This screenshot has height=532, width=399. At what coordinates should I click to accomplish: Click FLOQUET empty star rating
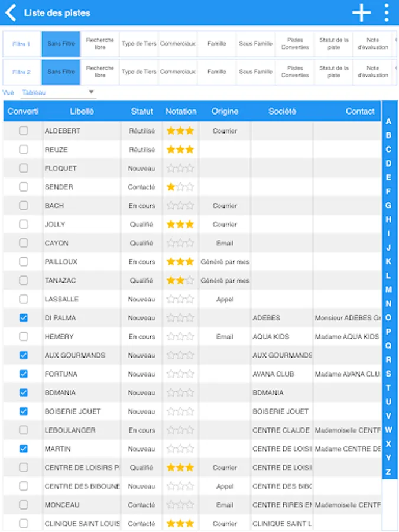coord(180,168)
